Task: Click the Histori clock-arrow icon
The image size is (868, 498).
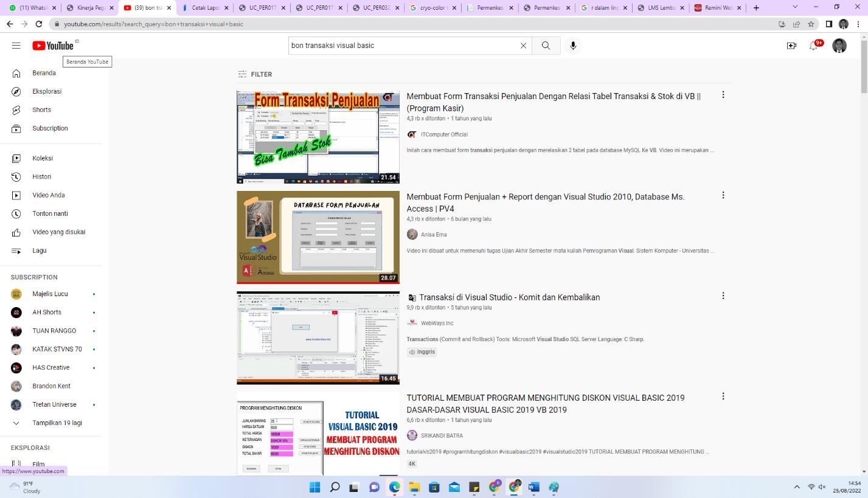Action: pyautogui.click(x=16, y=176)
